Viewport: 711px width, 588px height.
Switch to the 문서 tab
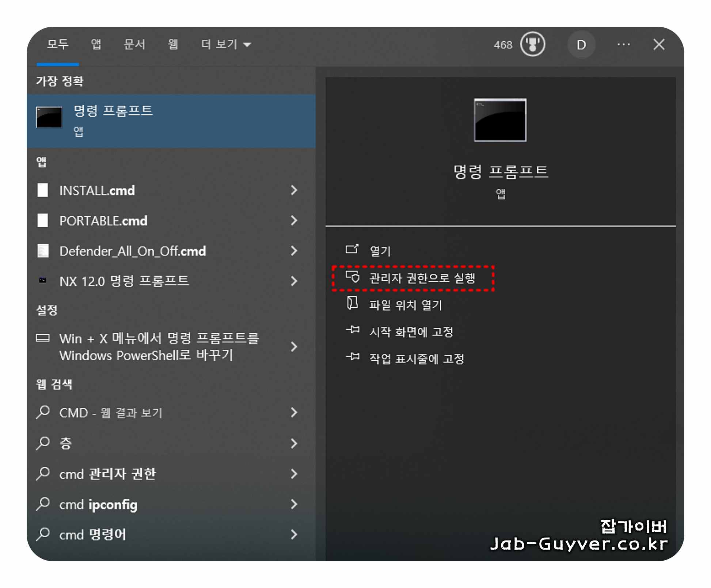tap(134, 45)
